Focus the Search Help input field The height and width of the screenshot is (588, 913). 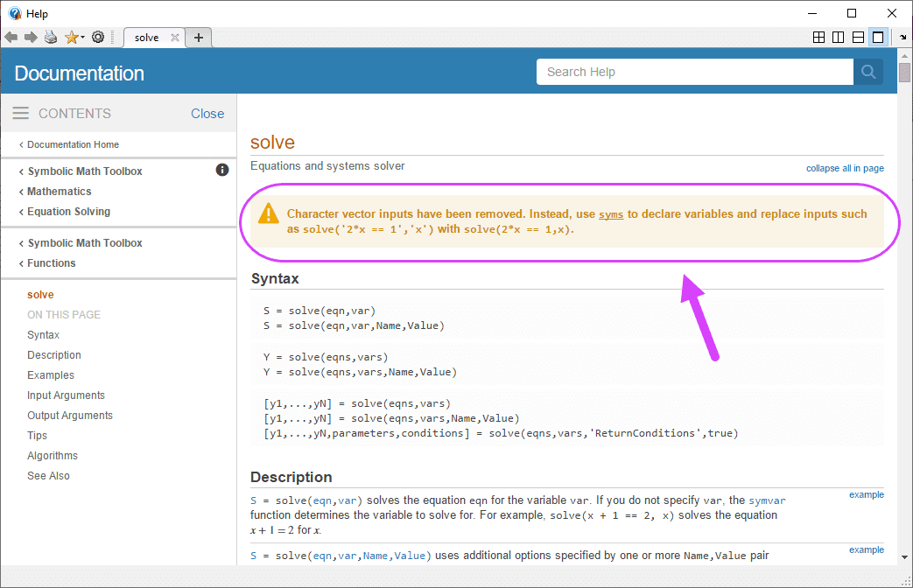pyautogui.click(x=695, y=72)
